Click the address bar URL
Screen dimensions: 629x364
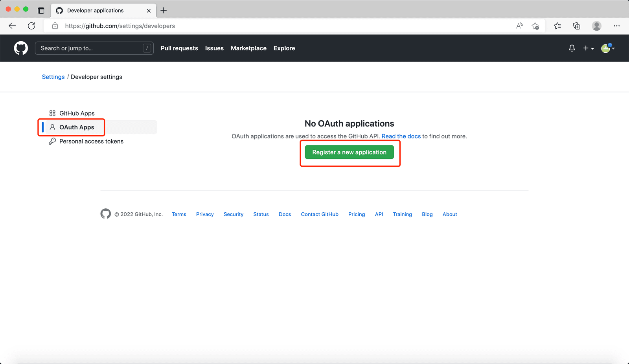point(120,26)
